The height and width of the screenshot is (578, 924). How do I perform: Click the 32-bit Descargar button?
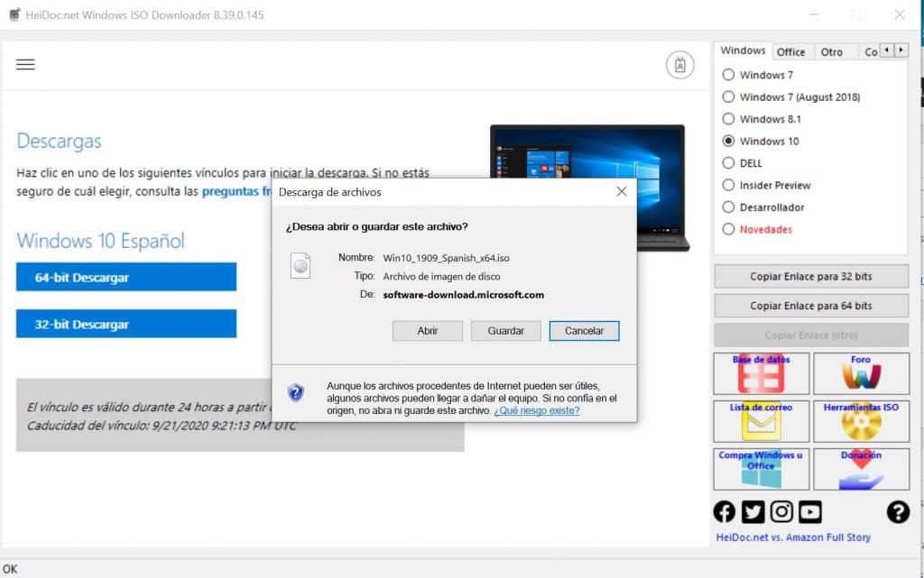[126, 324]
